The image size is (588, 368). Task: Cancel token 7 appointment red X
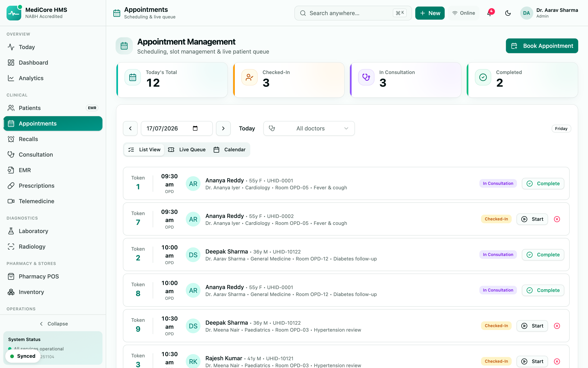(x=557, y=219)
